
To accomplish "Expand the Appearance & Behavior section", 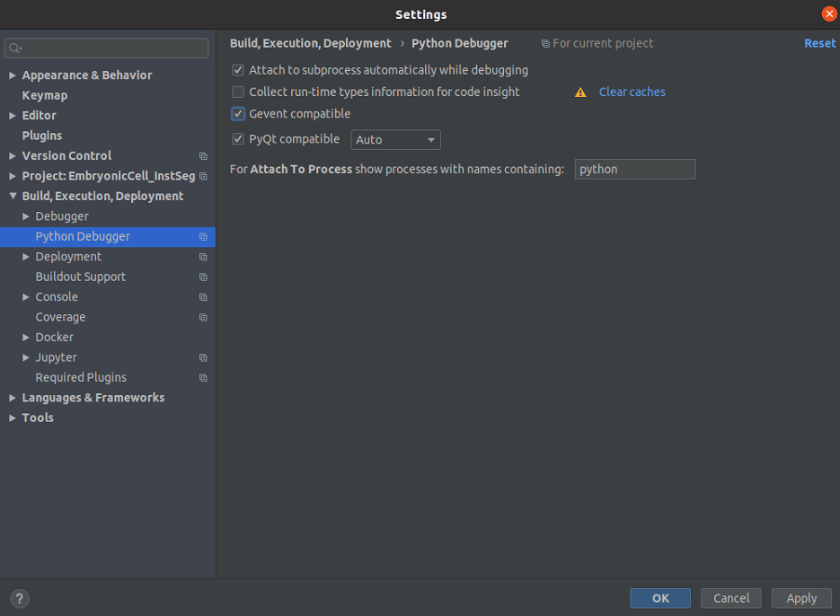I will pos(13,75).
